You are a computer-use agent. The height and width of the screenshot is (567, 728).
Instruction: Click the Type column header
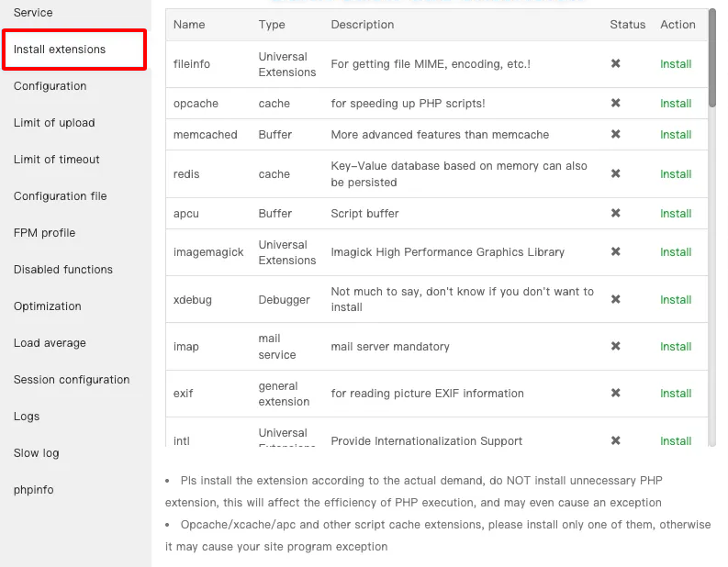pyautogui.click(x=272, y=25)
